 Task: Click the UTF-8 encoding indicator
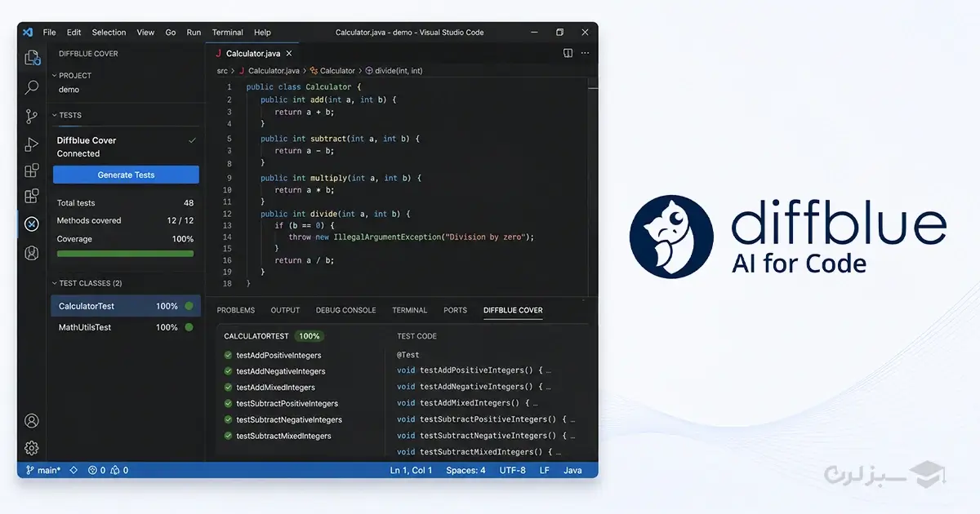click(513, 471)
